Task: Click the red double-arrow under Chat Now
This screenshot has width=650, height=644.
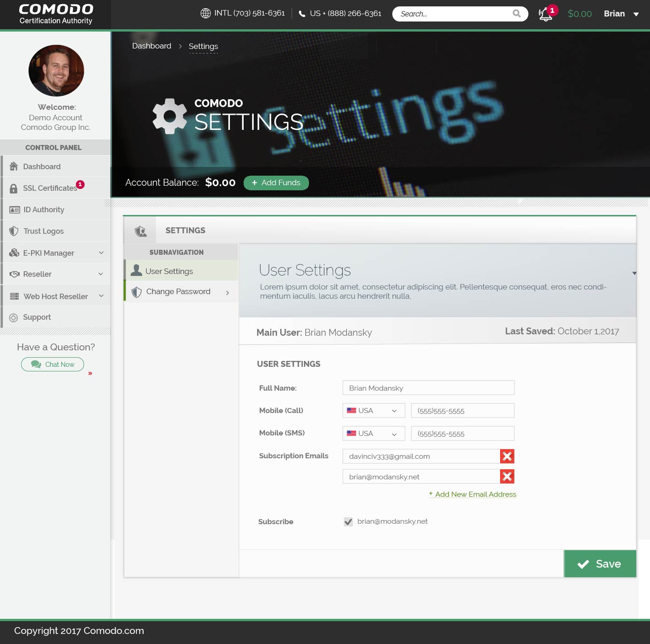Action: (x=90, y=374)
